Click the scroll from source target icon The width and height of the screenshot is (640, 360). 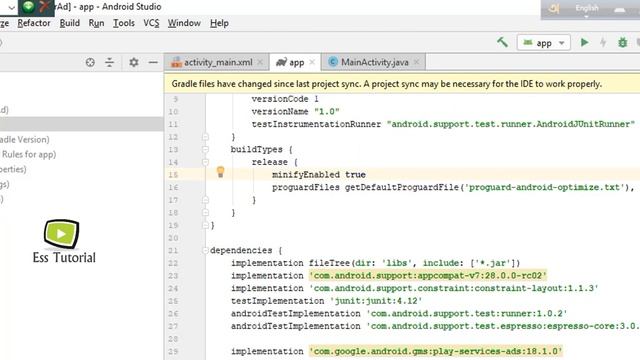90,62
